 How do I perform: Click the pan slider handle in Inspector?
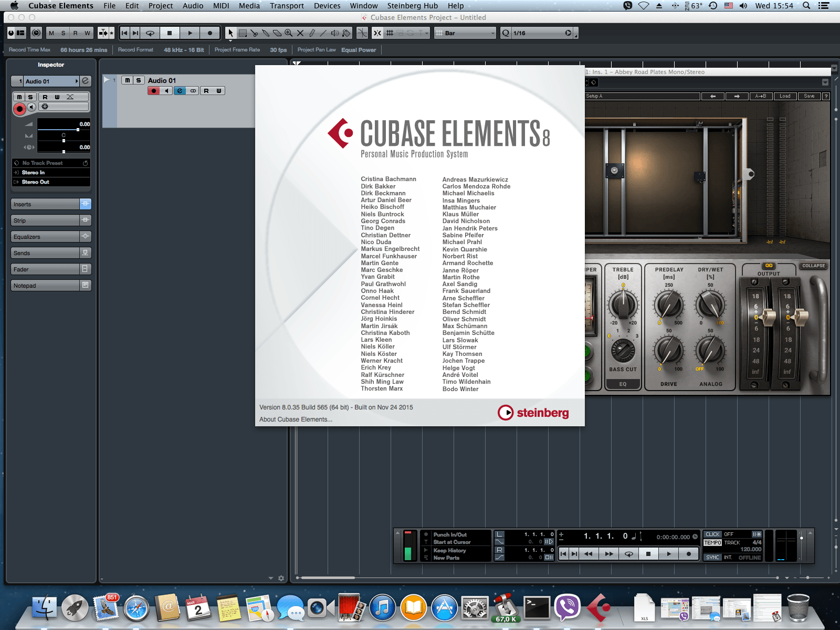64,141
